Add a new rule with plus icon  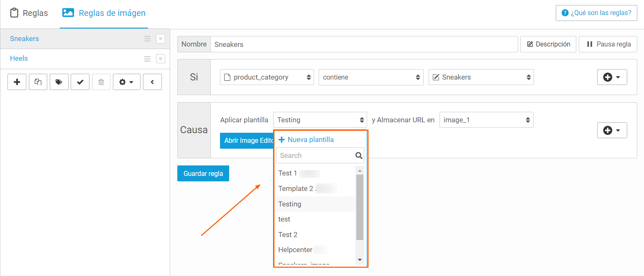[x=17, y=82]
